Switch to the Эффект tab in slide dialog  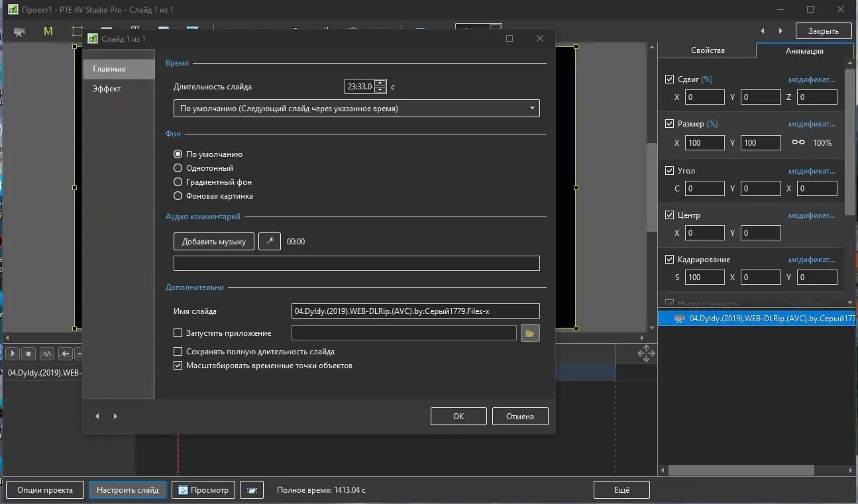(119, 89)
